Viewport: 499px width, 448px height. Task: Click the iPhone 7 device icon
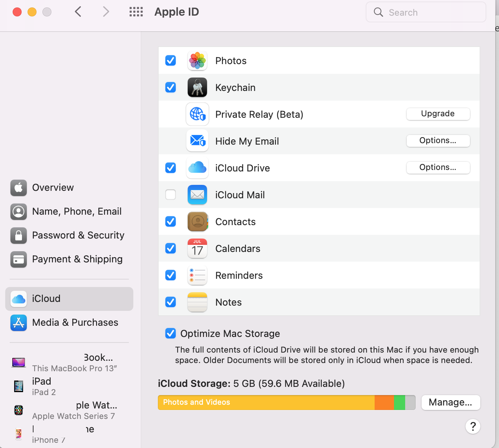(x=19, y=434)
